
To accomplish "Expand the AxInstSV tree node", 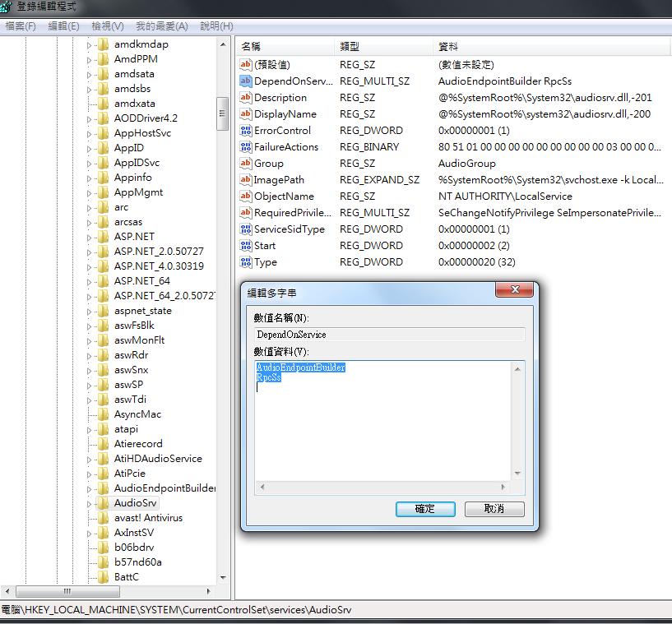I will pyautogui.click(x=89, y=534).
